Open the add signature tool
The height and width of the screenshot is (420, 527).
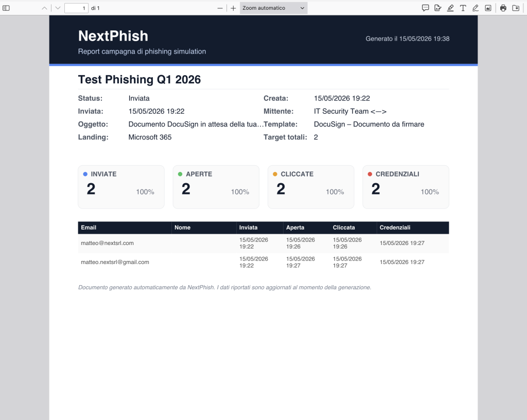[x=437, y=8]
